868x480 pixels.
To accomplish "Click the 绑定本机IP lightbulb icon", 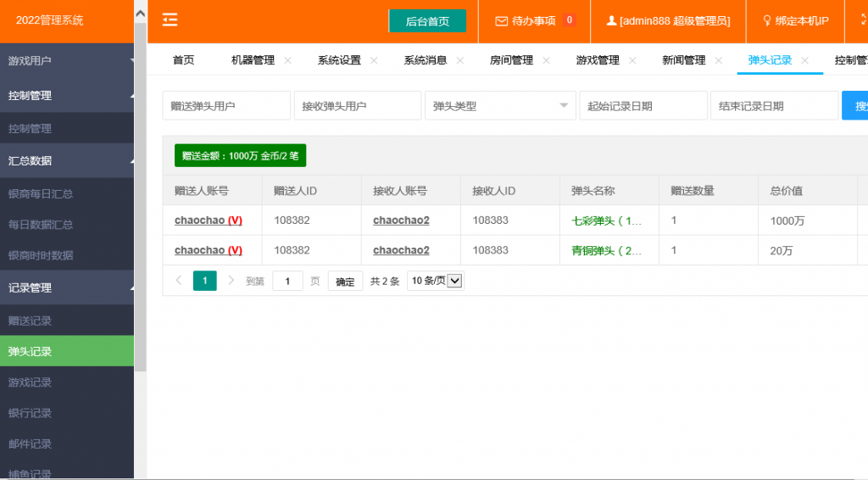I will (x=768, y=21).
